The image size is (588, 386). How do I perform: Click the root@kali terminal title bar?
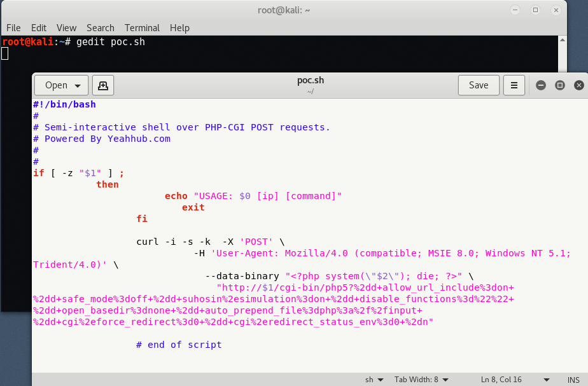coord(284,10)
